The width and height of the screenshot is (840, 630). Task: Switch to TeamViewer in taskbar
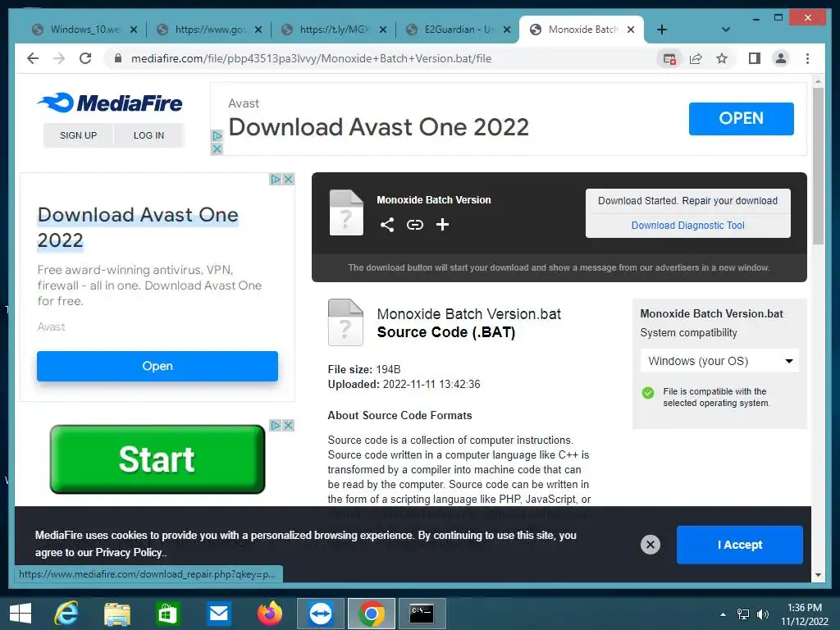321,614
